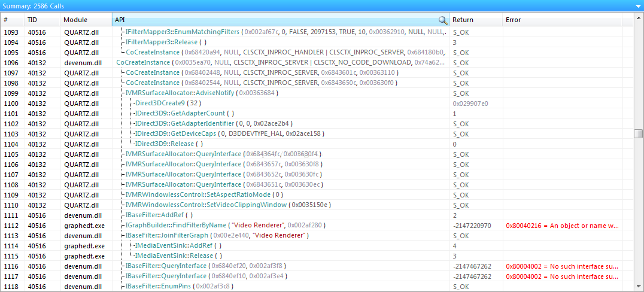Click the 0x80040216 error message in row 1112
The height and width of the screenshot is (292, 644).
click(x=562, y=226)
